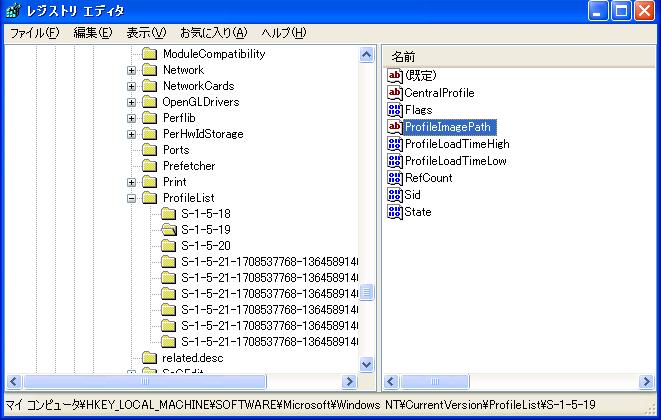The height and width of the screenshot is (420, 661).
Task: Expand the Perflib key
Action: pos(132,118)
